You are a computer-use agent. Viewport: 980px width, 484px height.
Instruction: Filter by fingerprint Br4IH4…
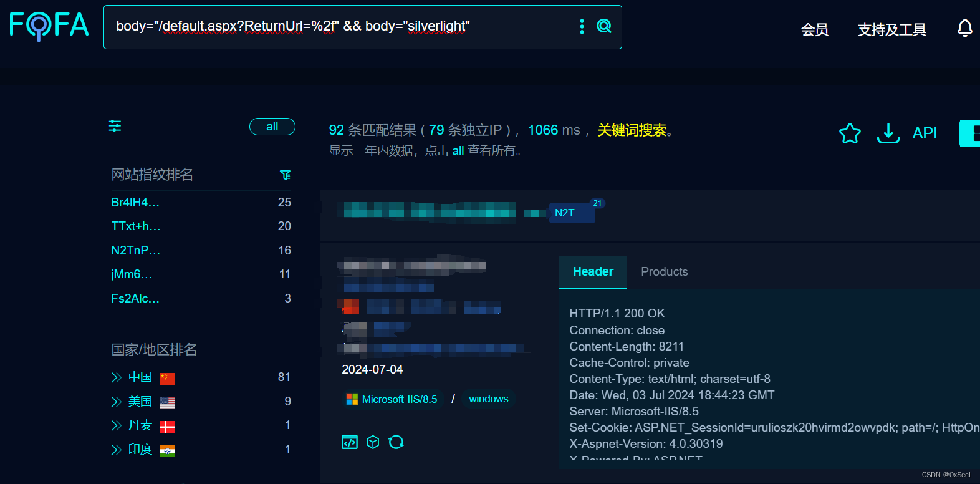coord(135,202)
